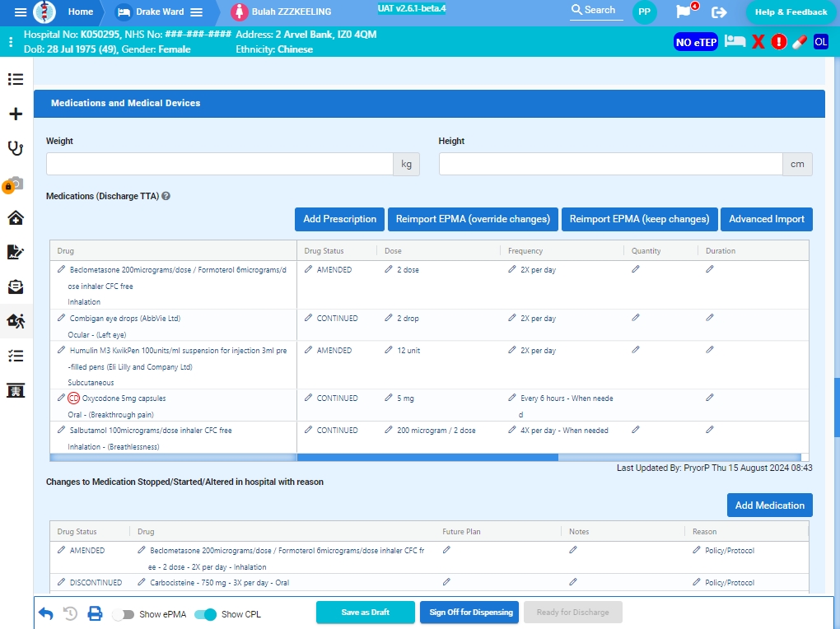The width and height of the screenshot is (840, 629).
Task: Click the Weight input field
Action: click(220, 164)
